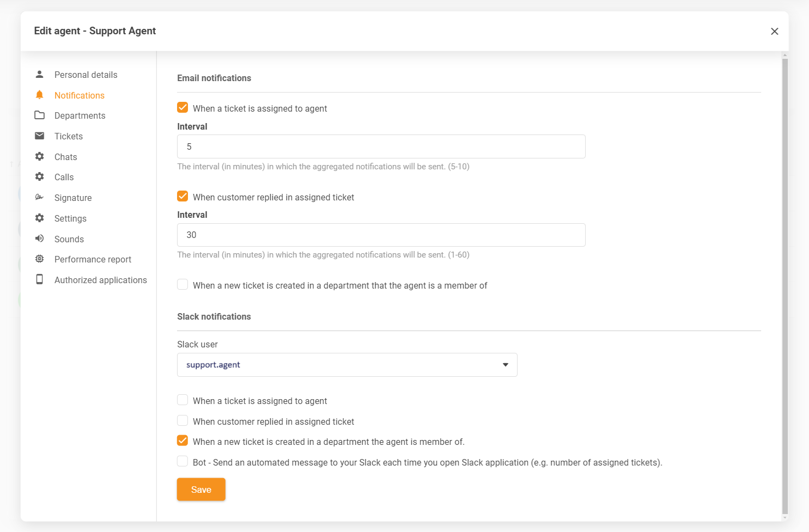This screenshot has width=809, height=532.
Task: Enable email notification for new department tickets
Action: (183, 285)
